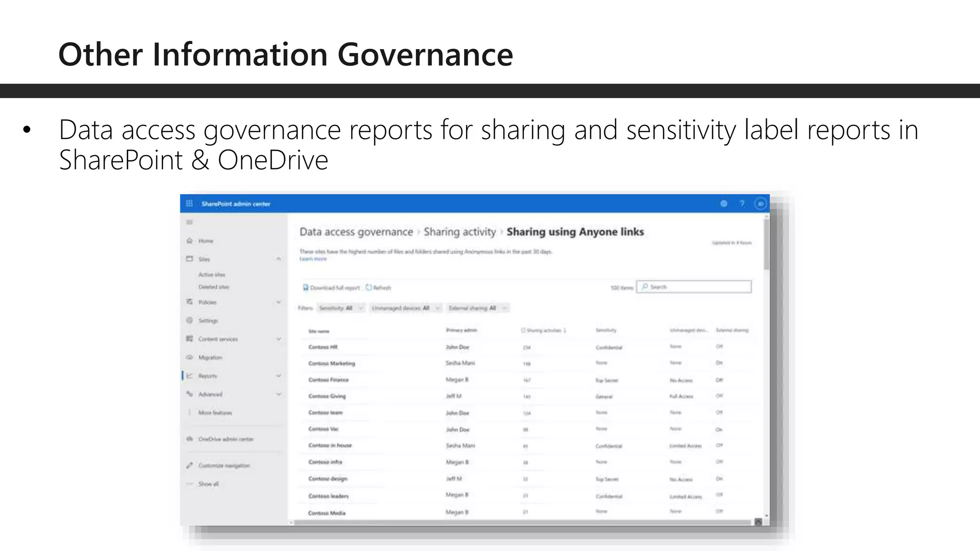
Task: Select the Contoso Marketing site row
Action: (526, 363)
